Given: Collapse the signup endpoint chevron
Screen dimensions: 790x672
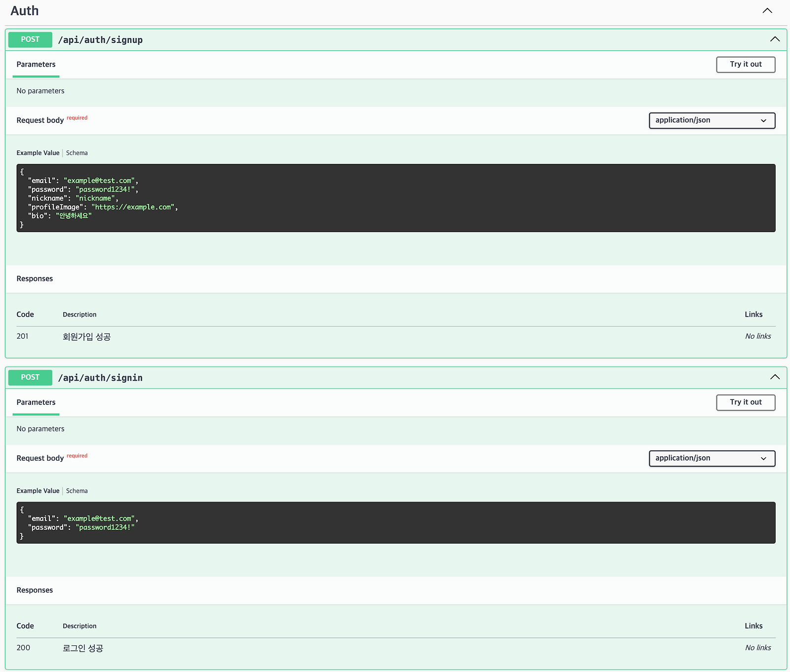Looking at the screenshot, I should (775, 40).
